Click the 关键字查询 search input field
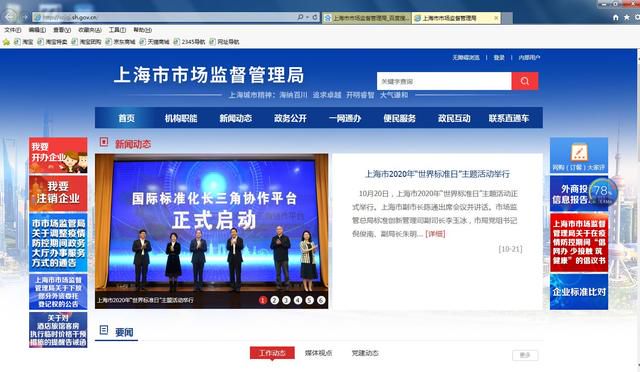Screen dimensions: 640x372 [x=444, y=81]
